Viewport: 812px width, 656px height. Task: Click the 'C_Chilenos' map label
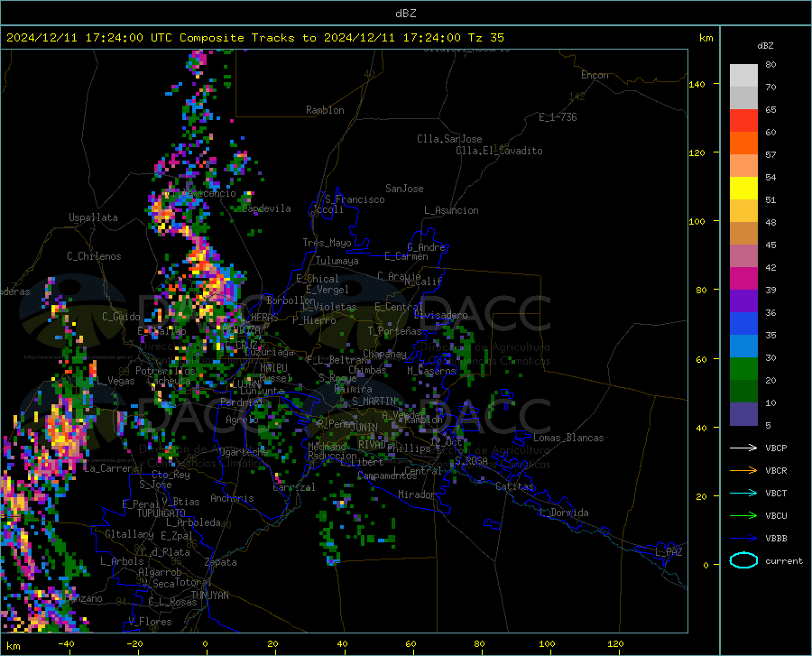click(x=94, y=256)
